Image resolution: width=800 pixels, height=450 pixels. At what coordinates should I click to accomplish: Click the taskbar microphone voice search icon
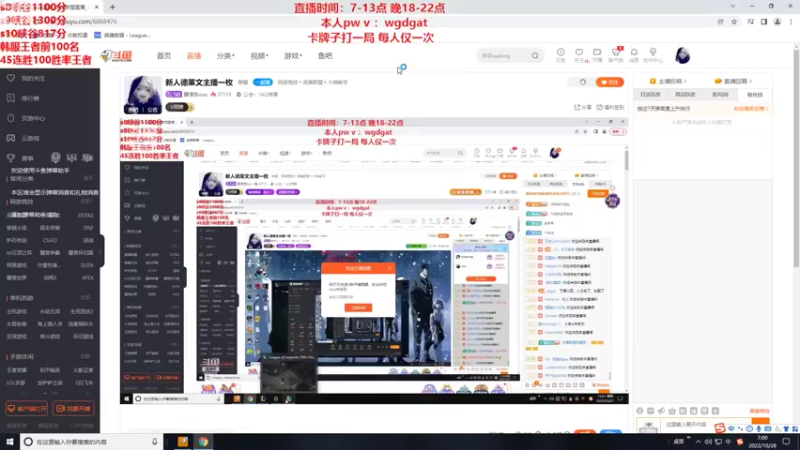click(155, 442)
